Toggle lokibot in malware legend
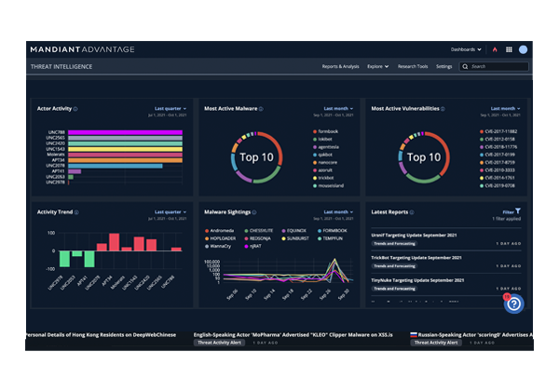The width and height of the screenshot is (559, 392). [322, 140]
